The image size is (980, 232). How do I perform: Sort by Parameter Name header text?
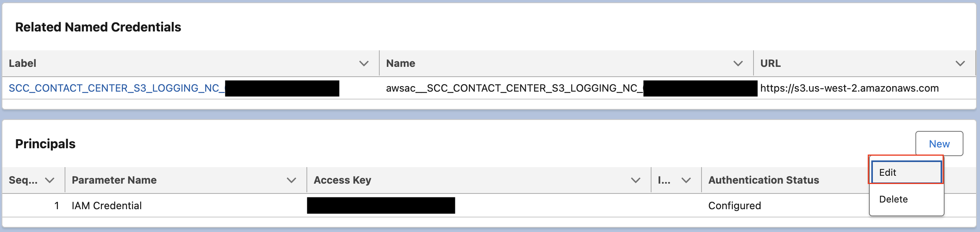click(x=114, y=180)
